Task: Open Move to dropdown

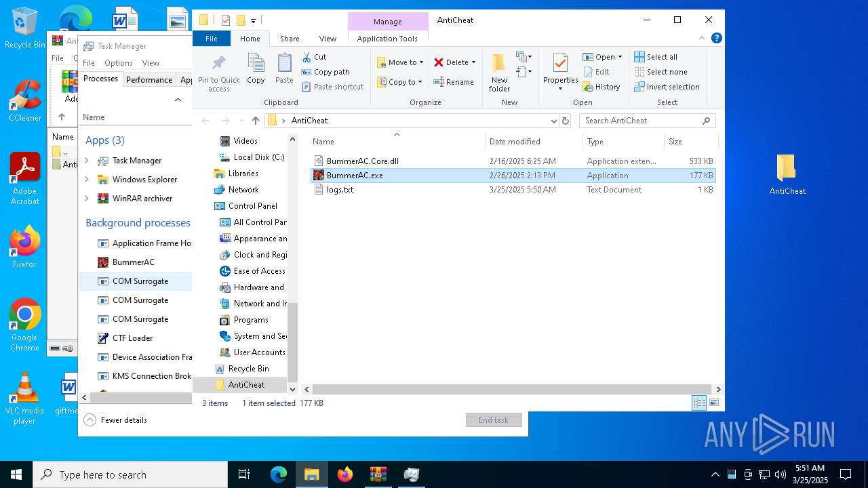Action: [x=400, y=62]
